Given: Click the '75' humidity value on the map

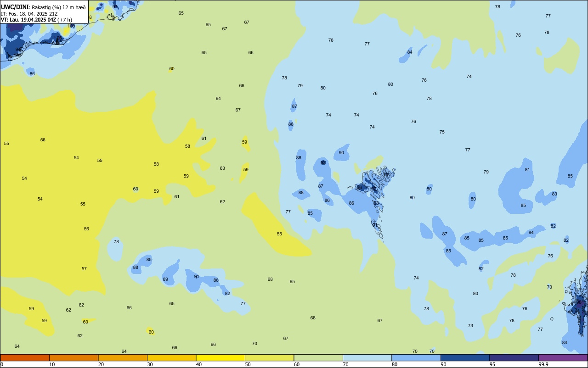Looking at the screenshot, I should [442, 132].
